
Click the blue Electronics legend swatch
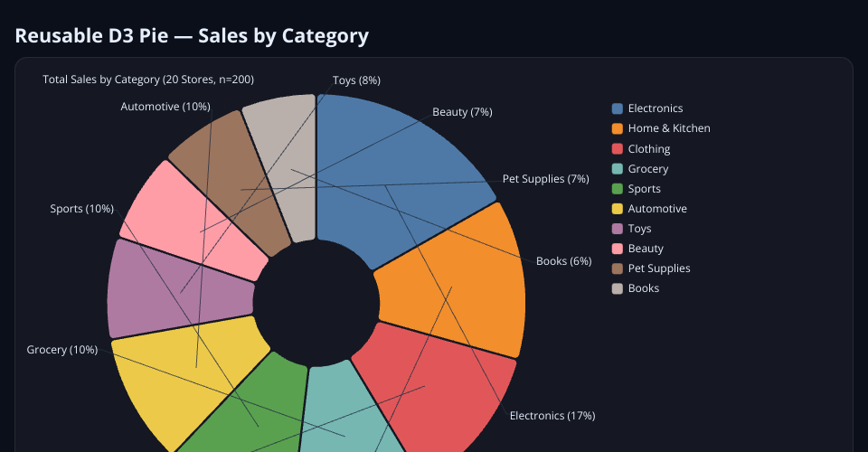(x=618, y=108)
